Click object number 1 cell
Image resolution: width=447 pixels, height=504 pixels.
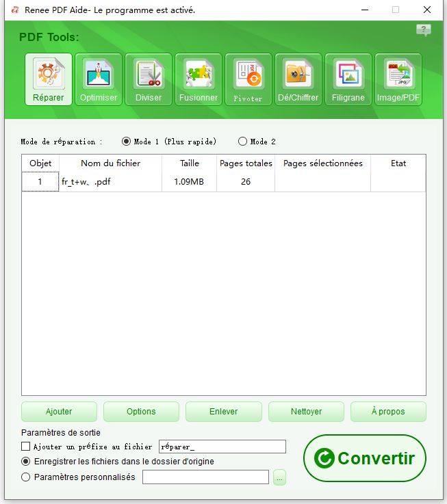click(40, 182)
